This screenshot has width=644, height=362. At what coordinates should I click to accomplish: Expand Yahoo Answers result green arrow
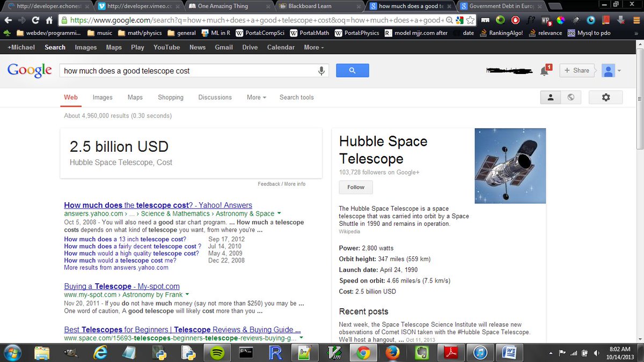[x=280, y=213]
